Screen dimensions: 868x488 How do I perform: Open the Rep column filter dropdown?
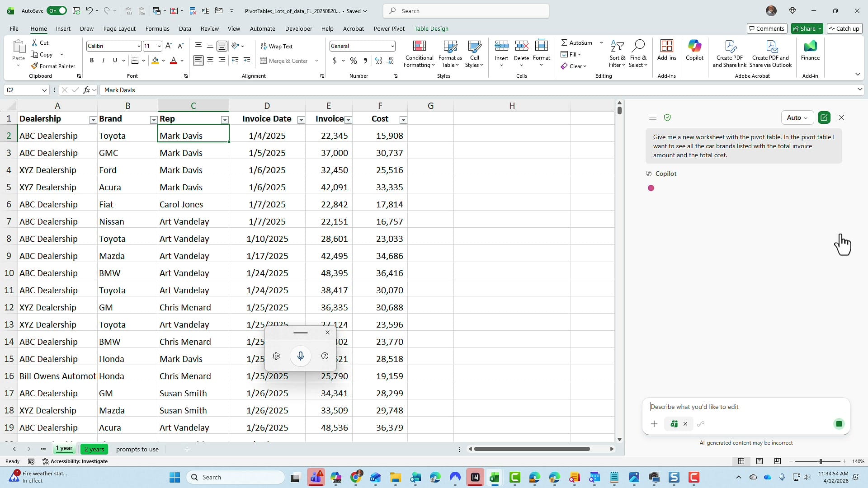click(225, 120)
